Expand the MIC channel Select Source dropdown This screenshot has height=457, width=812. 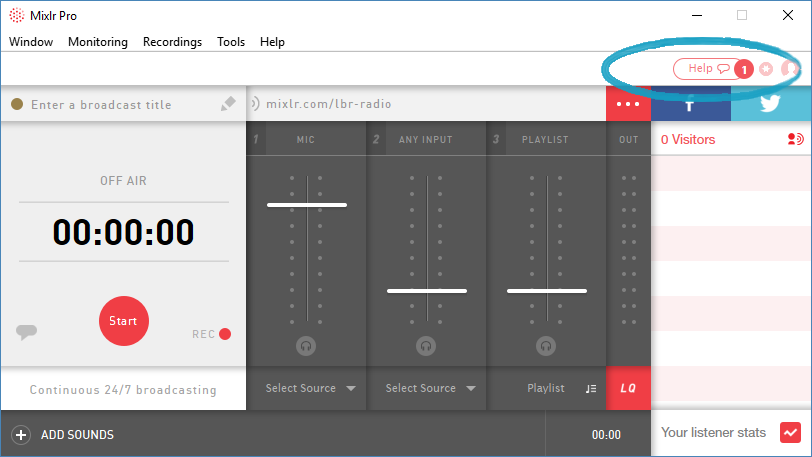click(x=310, y=388)
